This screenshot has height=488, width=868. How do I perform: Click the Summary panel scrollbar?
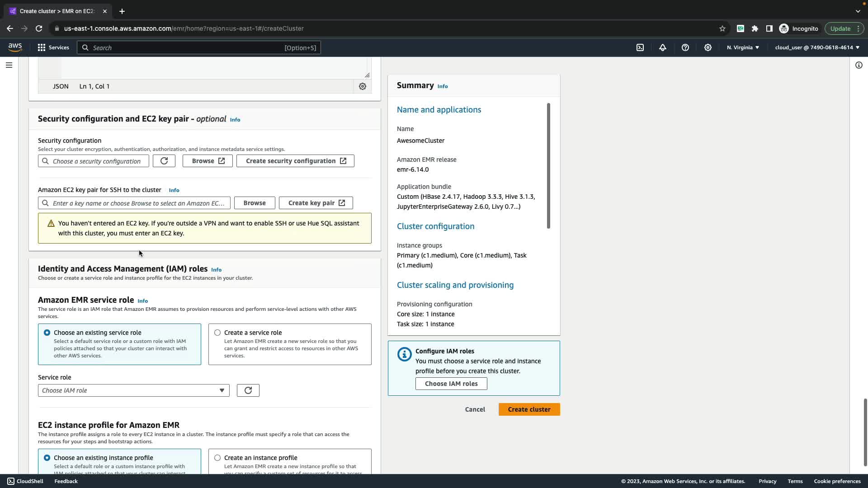pos(548,166)
